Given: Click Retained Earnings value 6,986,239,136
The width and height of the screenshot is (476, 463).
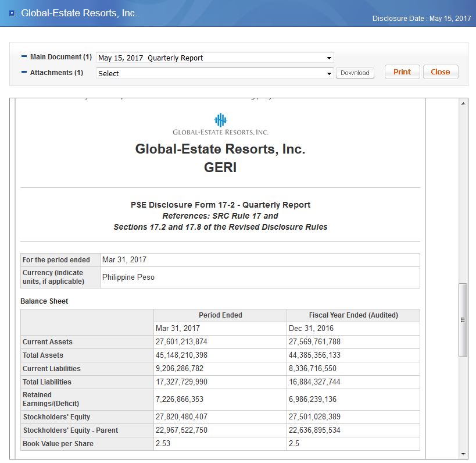Looking at the screenshot, I should coord(312,399).
